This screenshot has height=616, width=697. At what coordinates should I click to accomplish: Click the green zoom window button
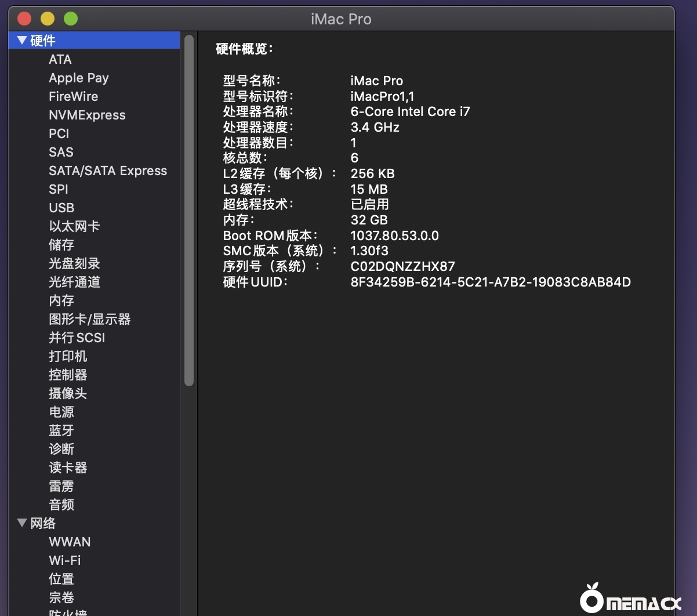(71, 19)
